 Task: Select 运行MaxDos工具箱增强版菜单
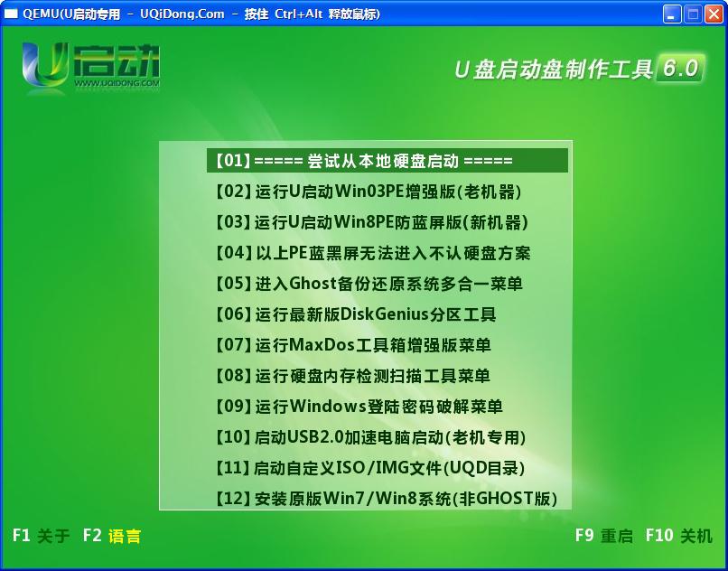tap(364, 345)
